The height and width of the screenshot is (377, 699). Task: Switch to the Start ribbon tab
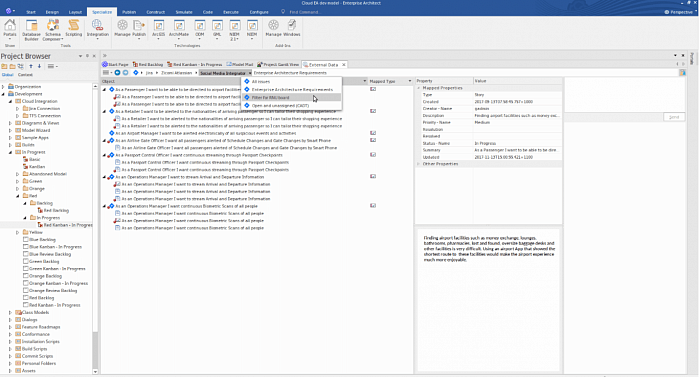point(31,12)
